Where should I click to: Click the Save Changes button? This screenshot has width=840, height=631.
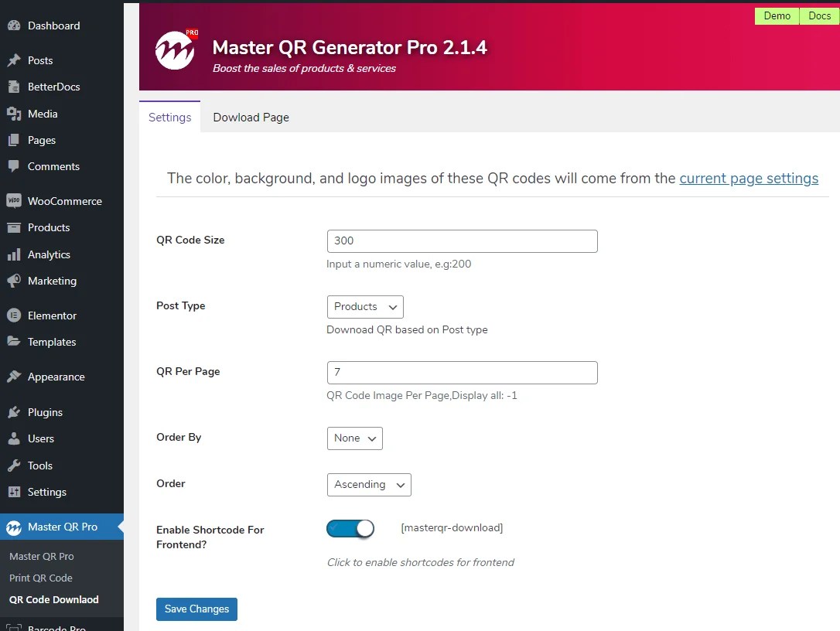pos(196,609)
